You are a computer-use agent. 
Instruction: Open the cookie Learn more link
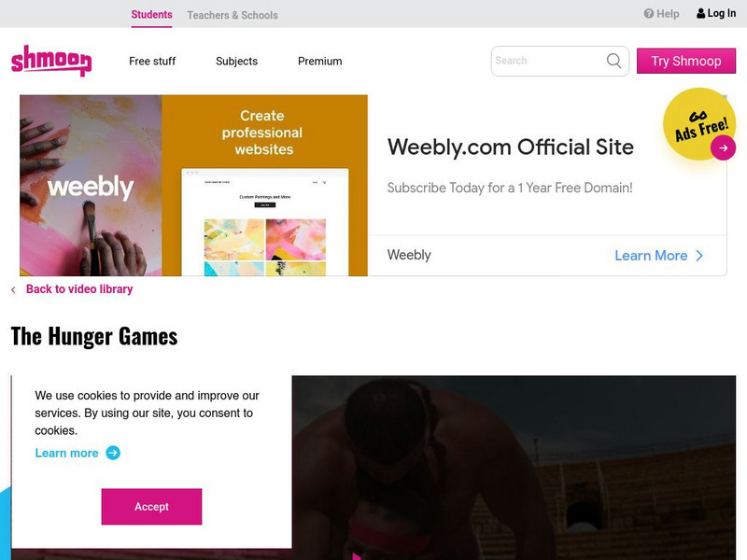pos(66,453)
